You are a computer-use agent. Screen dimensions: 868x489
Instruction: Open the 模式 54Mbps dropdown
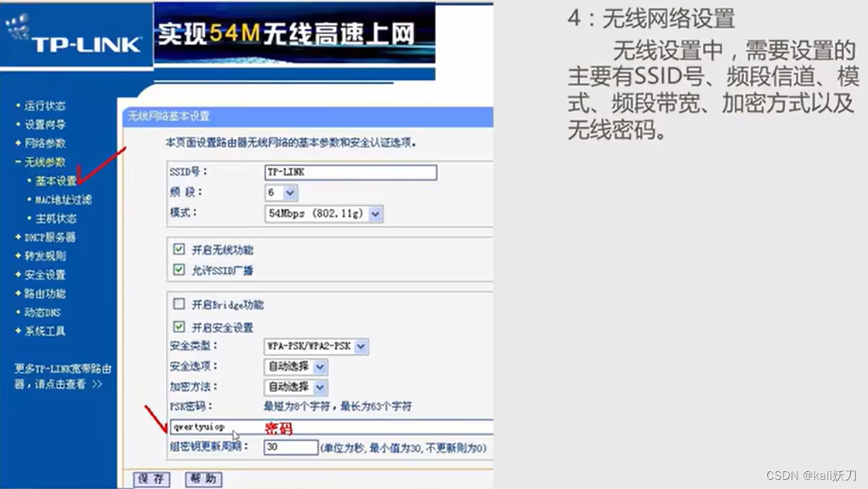point(323,213)
